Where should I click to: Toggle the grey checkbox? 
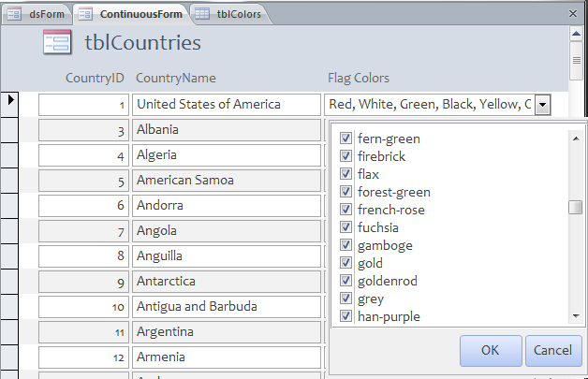click(345, 298)
